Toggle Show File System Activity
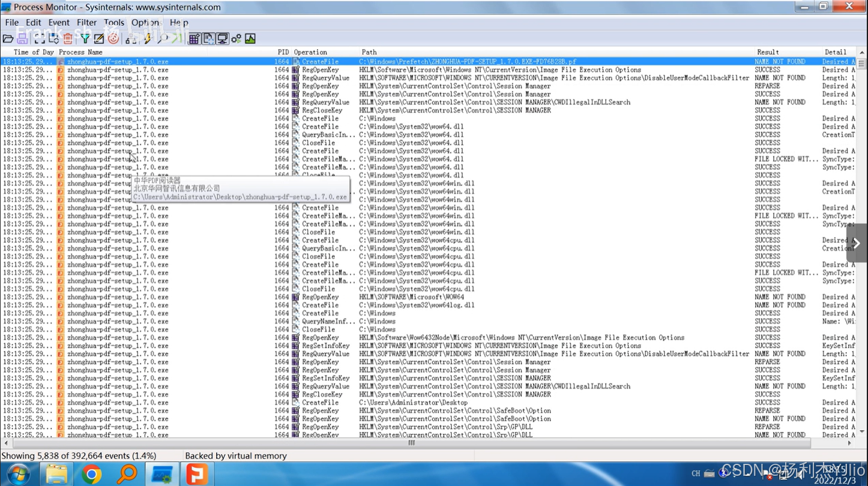 pyautogui.click(x=208, y=38)
